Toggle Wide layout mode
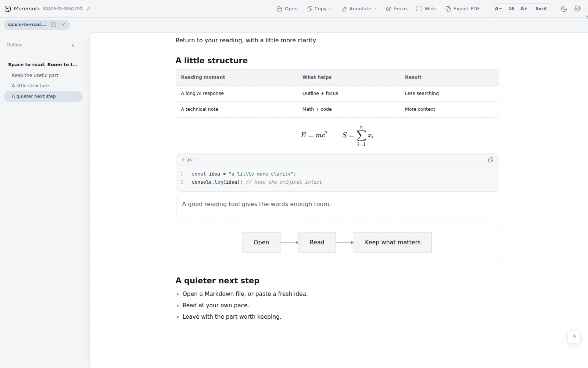 pyautogui.click(x=426, y=8)
